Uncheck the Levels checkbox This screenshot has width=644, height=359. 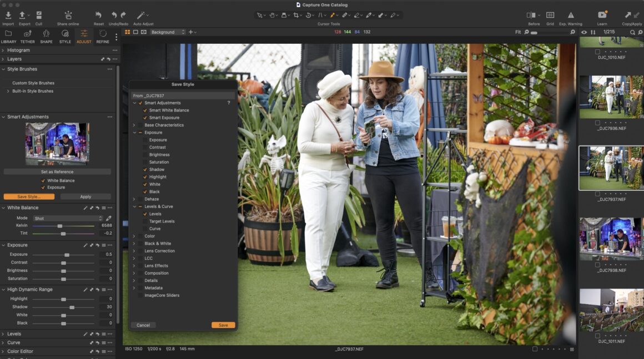point(145,214)
